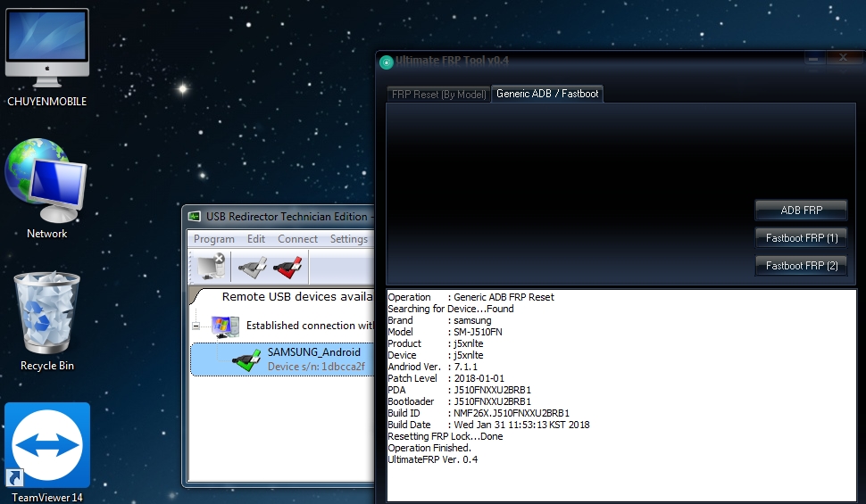Click the USB Redirector Technician Edition title bar
This screenshot has width=866, height=504.
279,217
